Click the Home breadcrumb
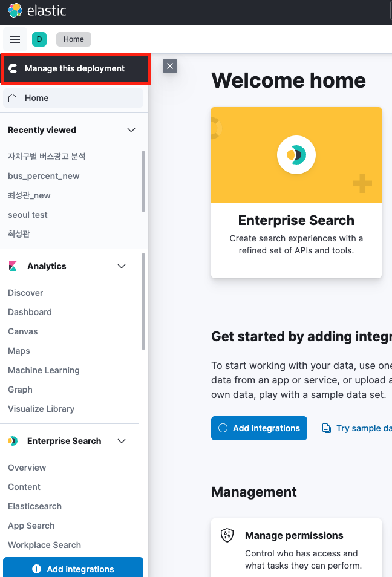Image resolution: width=392 pixels, height=577 pixels. (x=74, y=39)
